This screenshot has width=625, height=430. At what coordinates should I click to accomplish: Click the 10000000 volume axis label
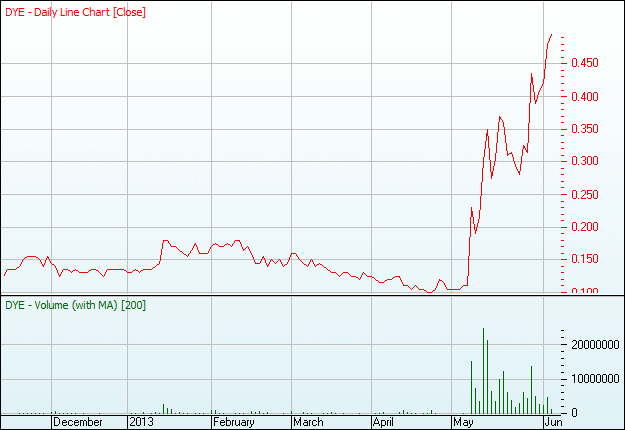[x=595, y=379]
